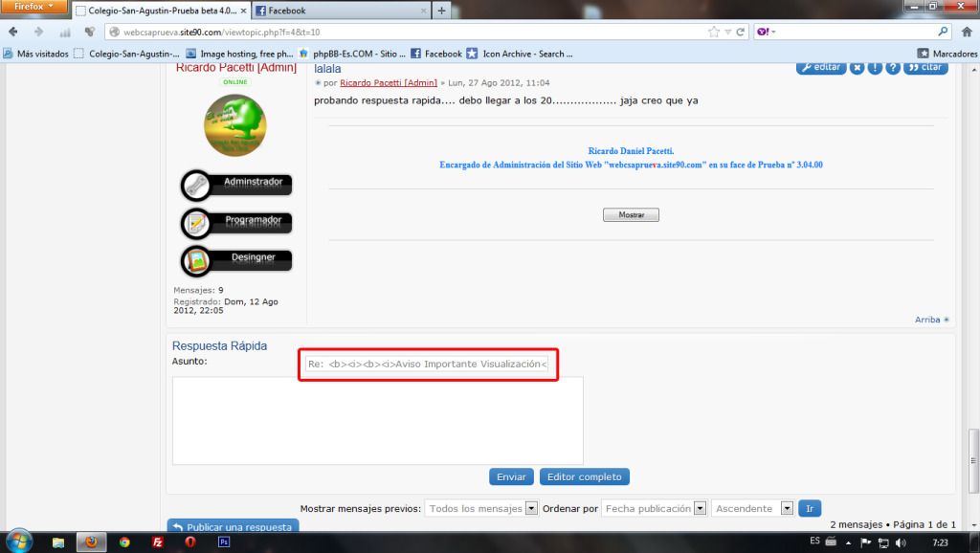The image size is (980, 553).
Task: Launch Google Chrome from the taskbar
Action: [x=124, y=542]
